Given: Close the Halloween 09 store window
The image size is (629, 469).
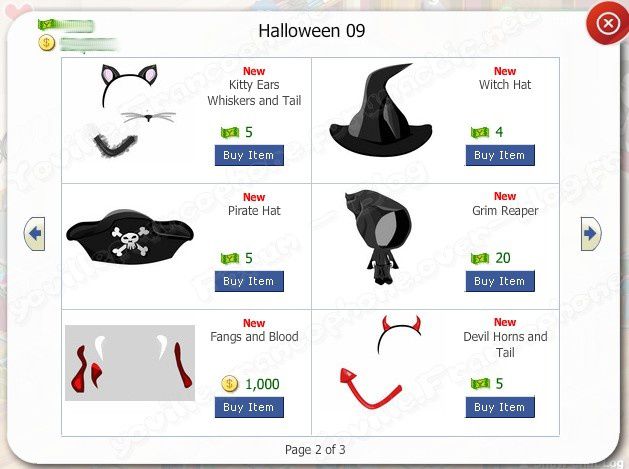Looking at the screenshot, I should coord(607,23).
